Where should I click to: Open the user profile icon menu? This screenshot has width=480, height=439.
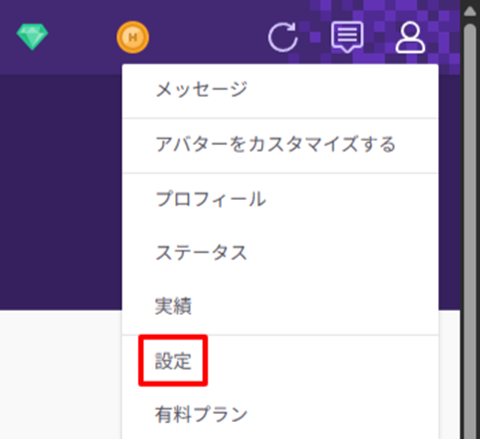tap(410, 37)
